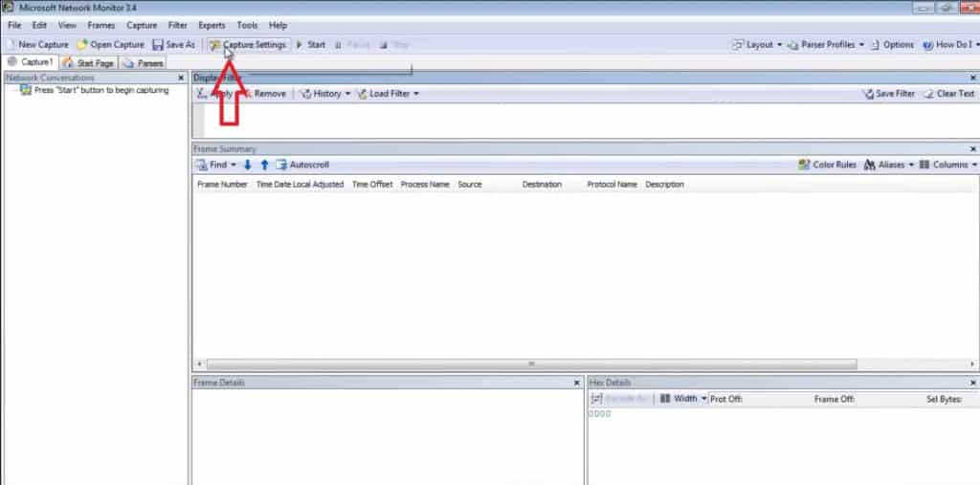Open the Edit menu

(39, 26)
